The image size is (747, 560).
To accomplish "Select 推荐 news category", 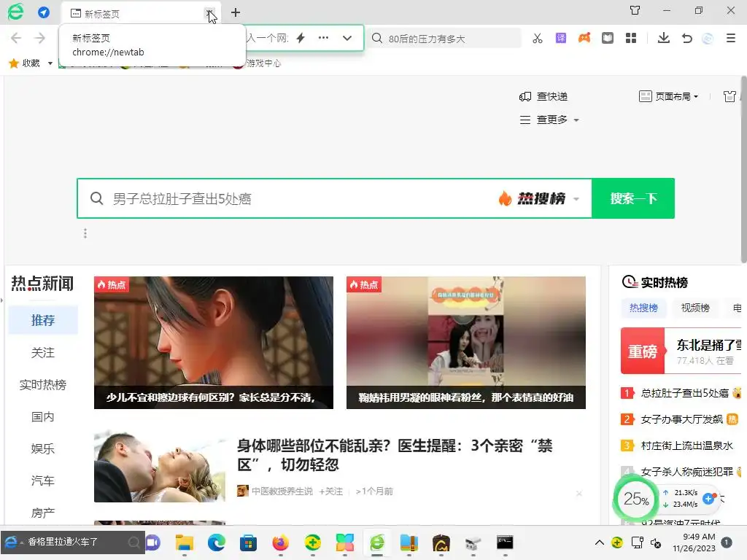I will (43, 320).
